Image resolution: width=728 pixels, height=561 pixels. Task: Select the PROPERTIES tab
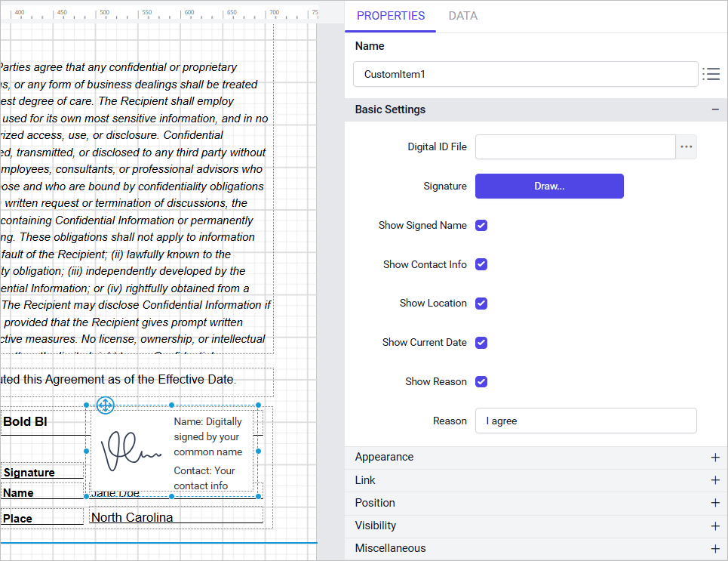coord(390,15)
